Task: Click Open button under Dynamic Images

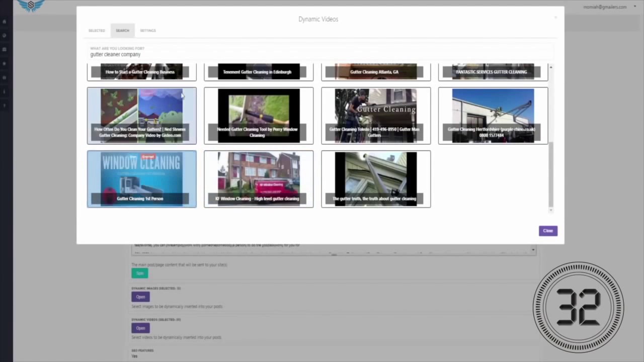Action: click(x=140, y=297)
